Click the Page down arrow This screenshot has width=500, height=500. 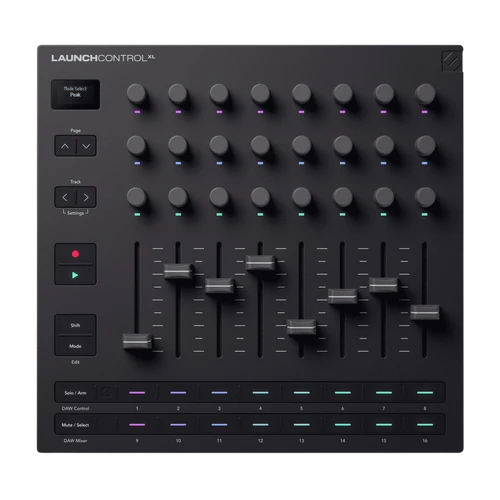(86, 146)
